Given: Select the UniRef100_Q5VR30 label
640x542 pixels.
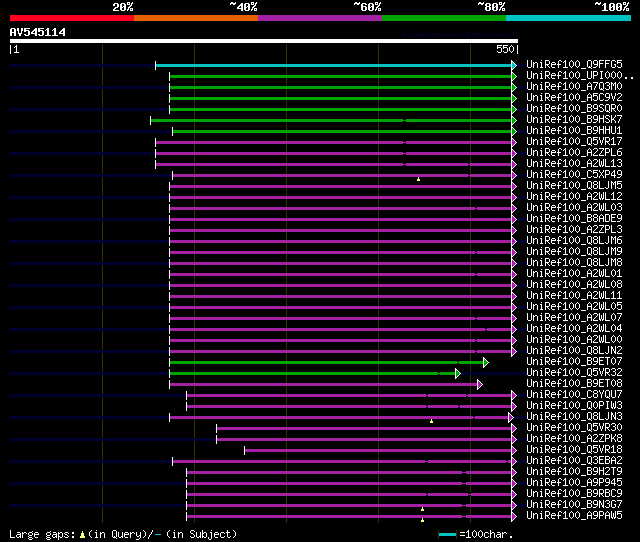Looking at the screenshot, I should click(574, 428).
